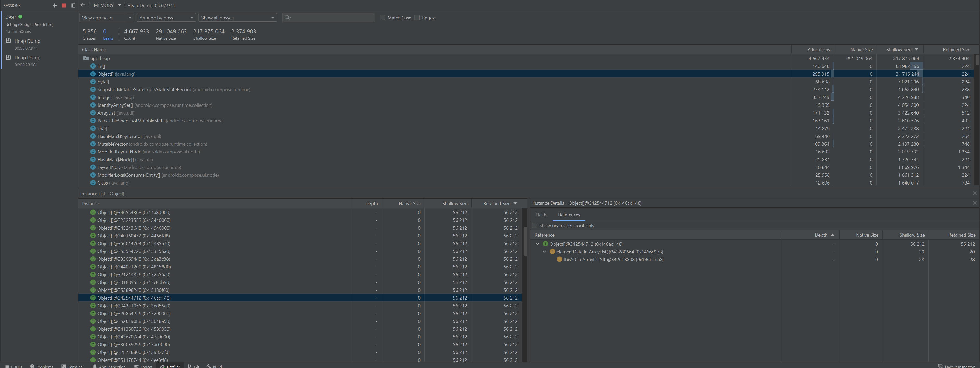Enable the Regex checkbox
The width and height of the screenshot is (980, 368).
[x=417, y=17]
